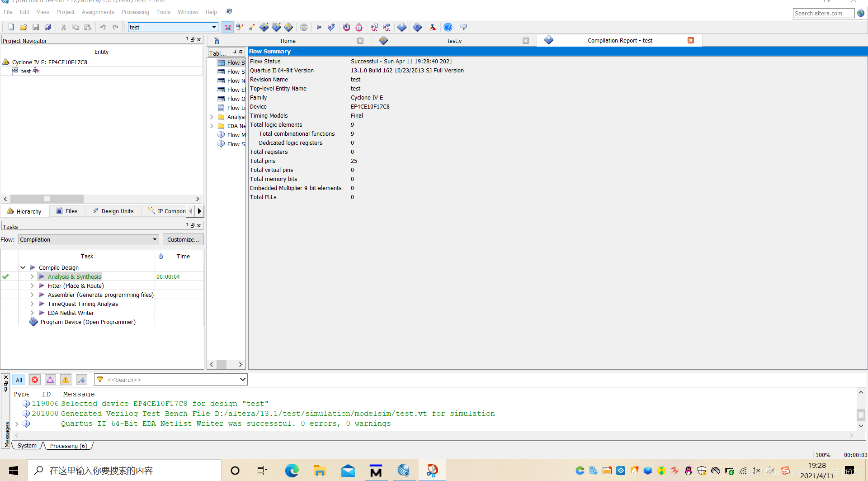Open the Processing menu

tap(135, 12)
